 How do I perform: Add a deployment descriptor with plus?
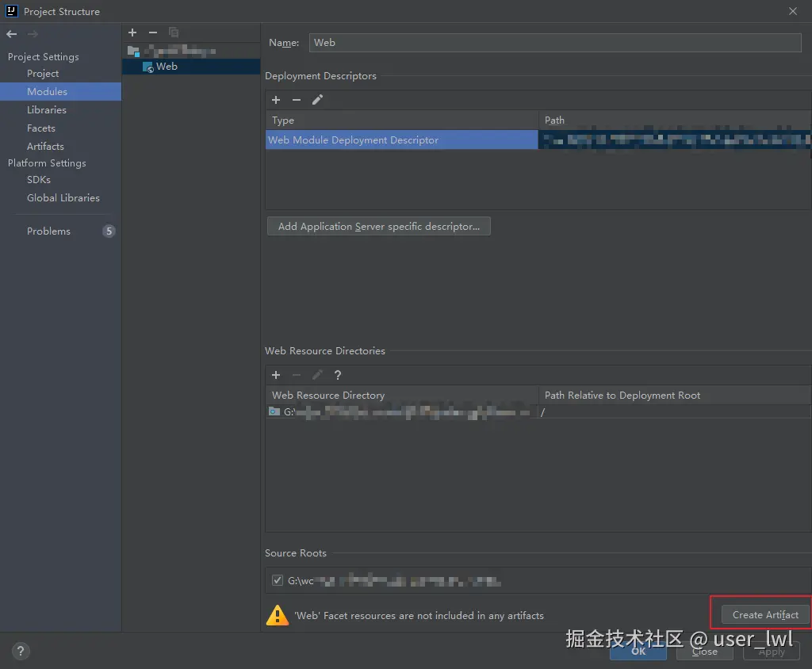[276, 100]
